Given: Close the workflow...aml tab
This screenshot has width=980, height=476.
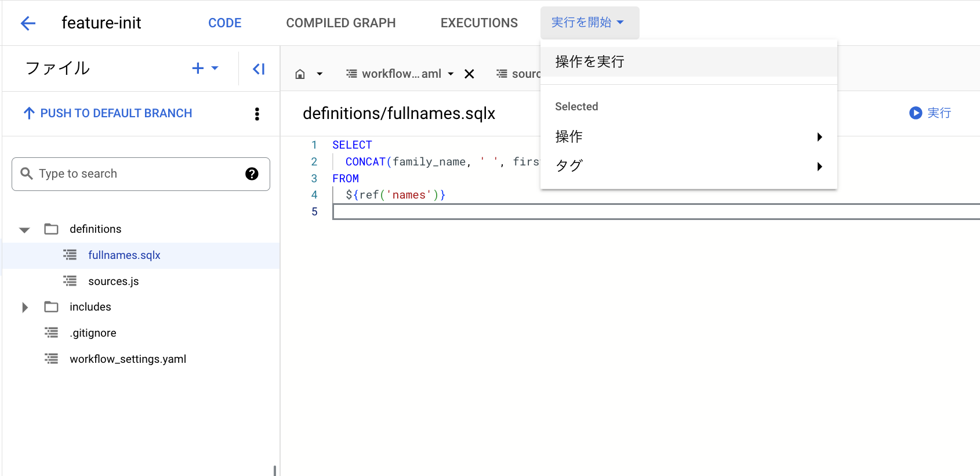Looking at the screenshot, I should 470,74.
